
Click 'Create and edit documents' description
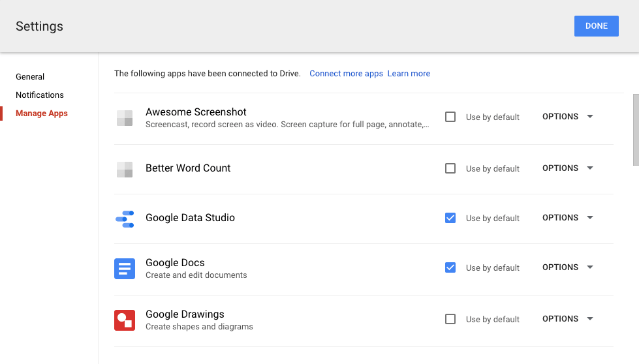[x=196, y=275]
